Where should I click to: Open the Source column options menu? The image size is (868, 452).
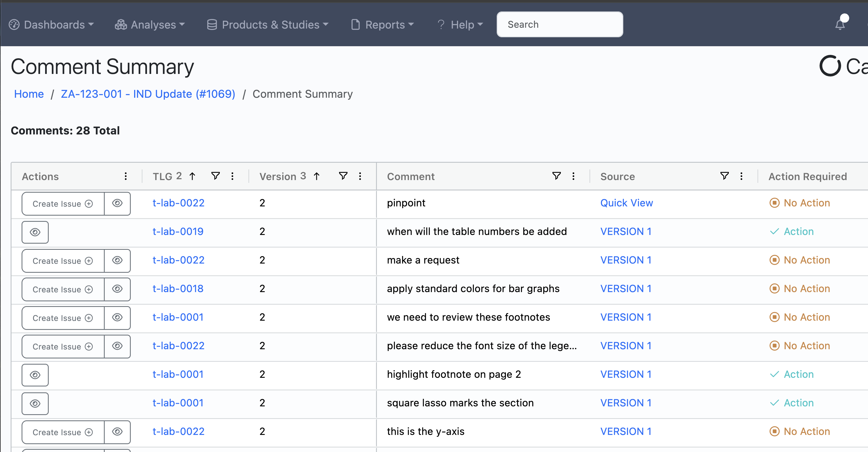pos(741,176)
